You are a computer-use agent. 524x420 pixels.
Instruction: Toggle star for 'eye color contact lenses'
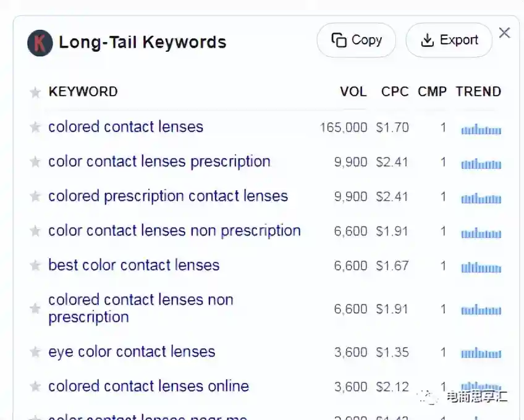coord(35,352)
